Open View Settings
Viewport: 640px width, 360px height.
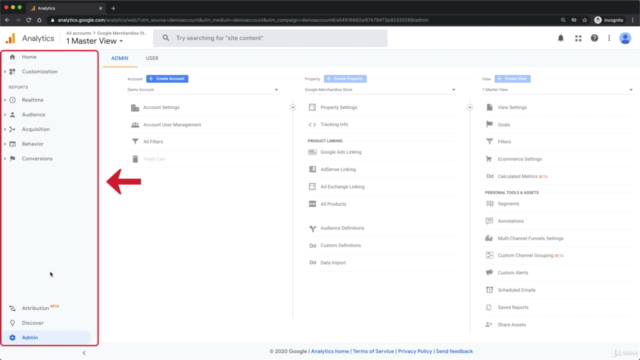pyautogui.click(x=512, y=107)
